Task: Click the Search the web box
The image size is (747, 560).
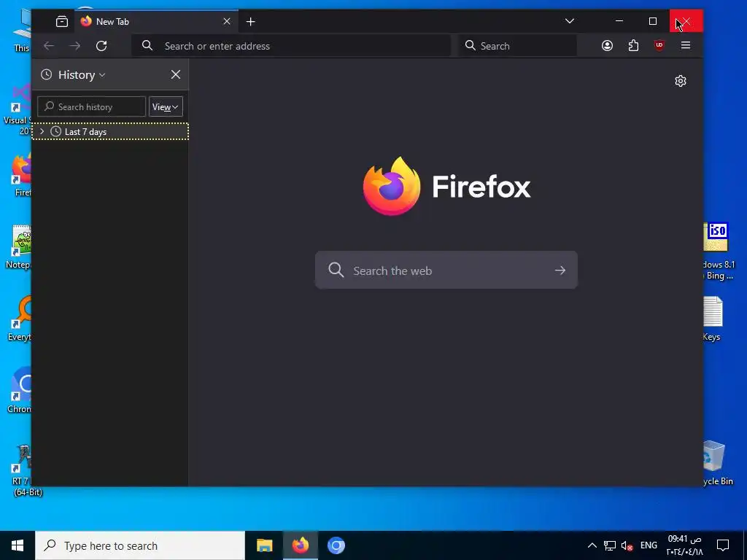Action: point(446,271)
